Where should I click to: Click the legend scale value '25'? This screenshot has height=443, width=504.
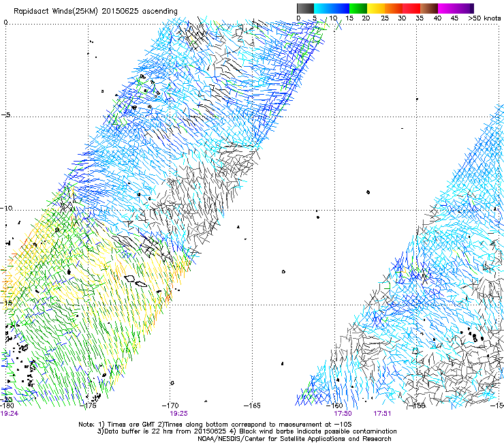(385, 18)
